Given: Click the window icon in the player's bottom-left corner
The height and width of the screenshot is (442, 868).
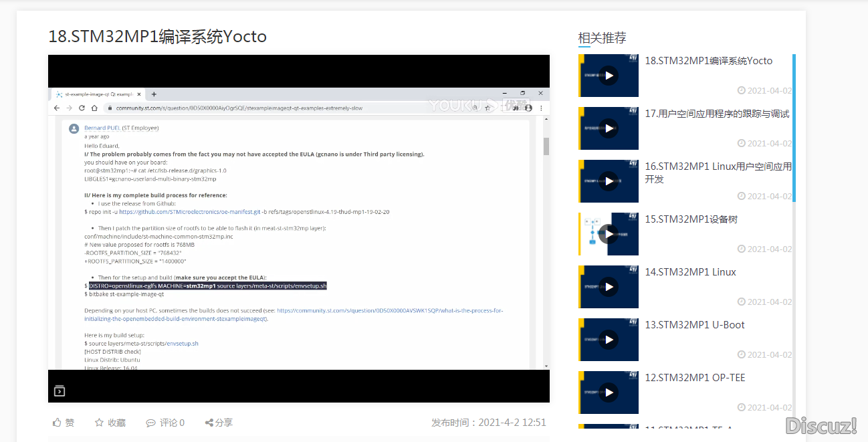Looking at the screenshot, I should (x=60, y=391).
